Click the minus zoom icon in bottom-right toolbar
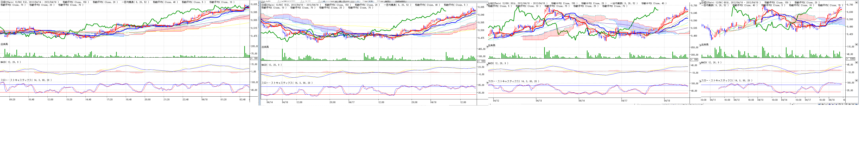Viewport: 868px width, 152px height. click(x=826, y=104)
